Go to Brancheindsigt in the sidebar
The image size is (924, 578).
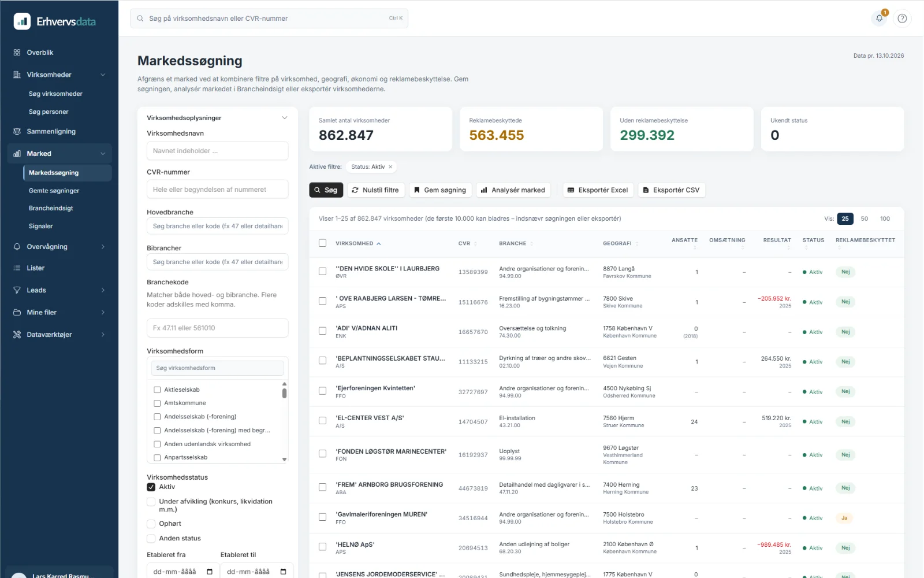click(x=51, y=208)
